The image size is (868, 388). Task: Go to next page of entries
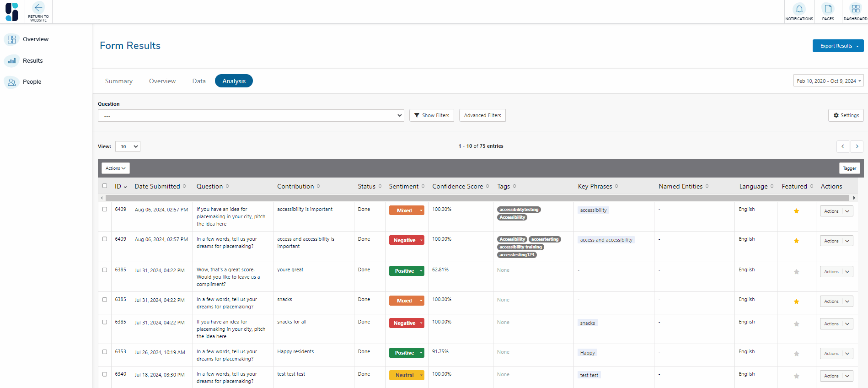(x=857, y=146)
